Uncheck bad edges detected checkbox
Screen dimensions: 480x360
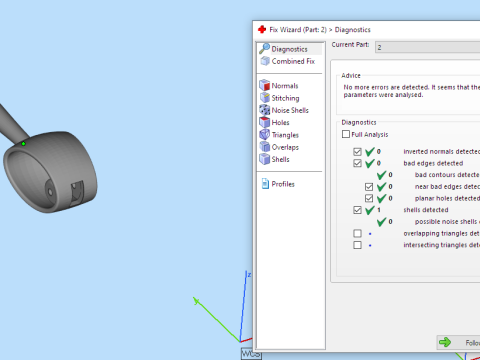point(357,163)
